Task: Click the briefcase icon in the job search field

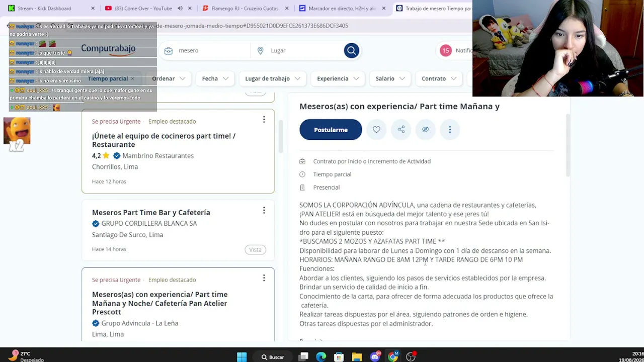Action: click(169, 51)
